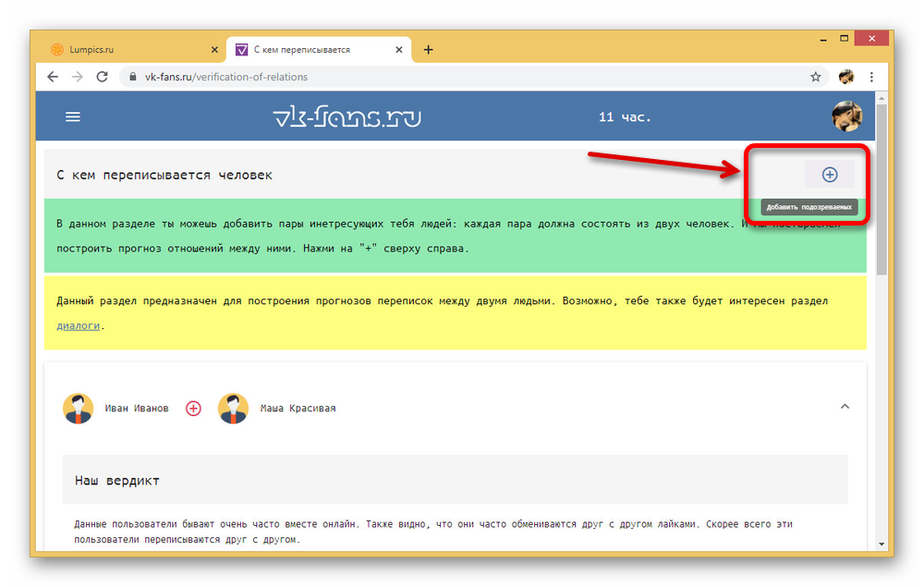
Task: Click the address bar URL
Action: pyautogui.click(x=226, y=77)
